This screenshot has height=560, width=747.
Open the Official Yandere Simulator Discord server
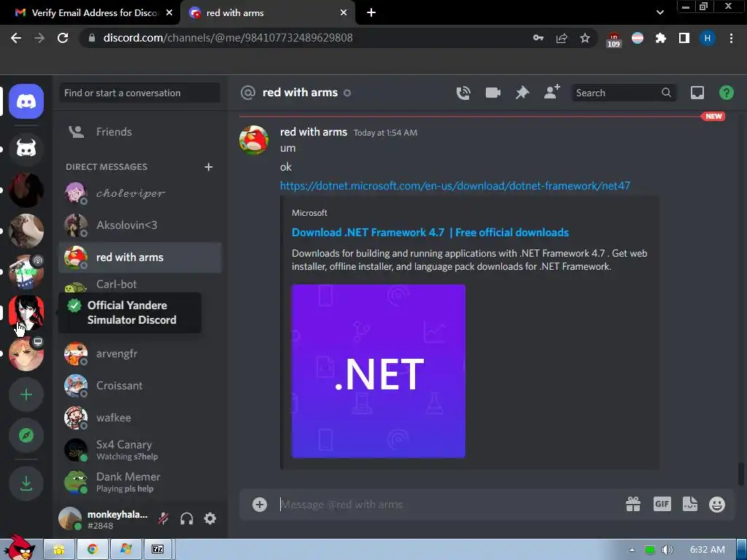point(26,313)
